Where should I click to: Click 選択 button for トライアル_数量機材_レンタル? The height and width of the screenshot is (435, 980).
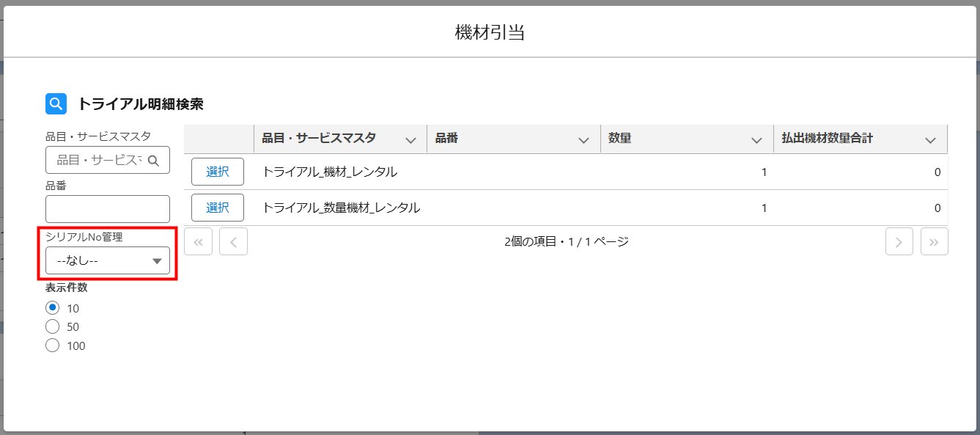(218, 208)
